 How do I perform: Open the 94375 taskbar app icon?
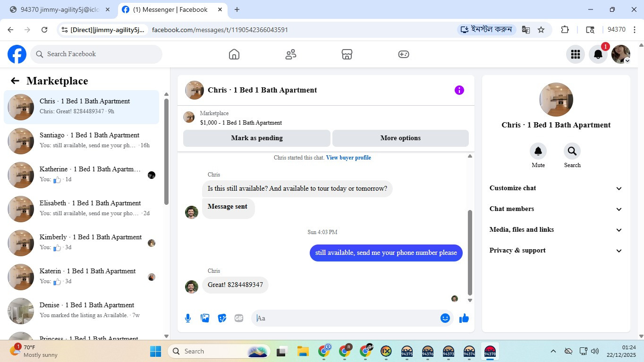click(x=407, y=351)
